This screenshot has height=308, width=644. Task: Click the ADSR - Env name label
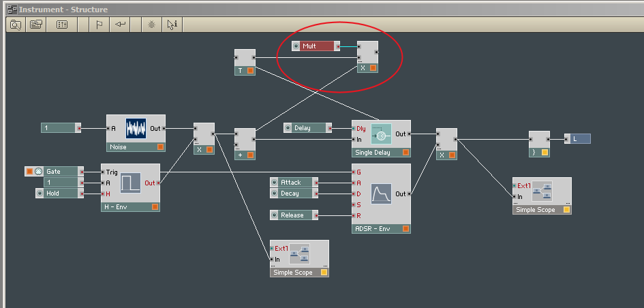tap(372, 229)
